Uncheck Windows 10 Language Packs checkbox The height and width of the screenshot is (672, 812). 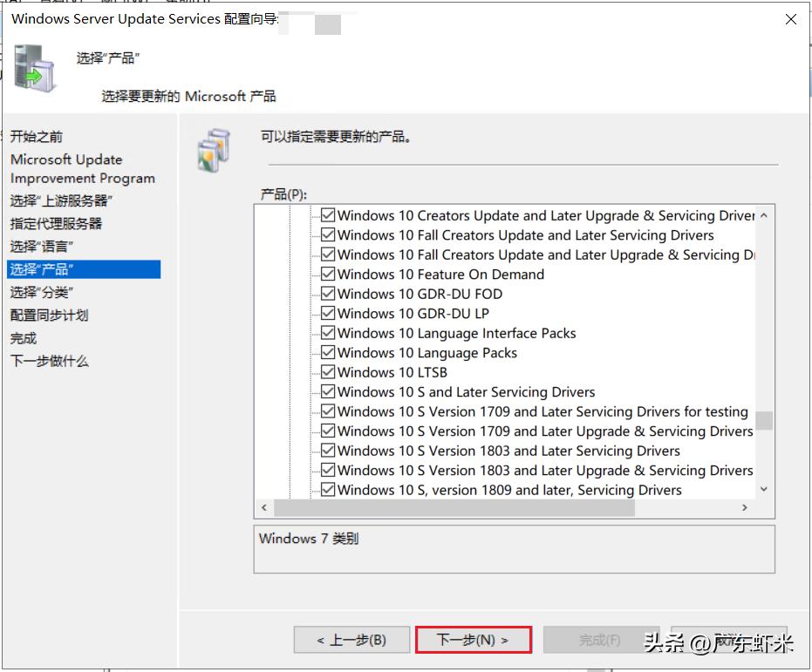pos(328,352)
